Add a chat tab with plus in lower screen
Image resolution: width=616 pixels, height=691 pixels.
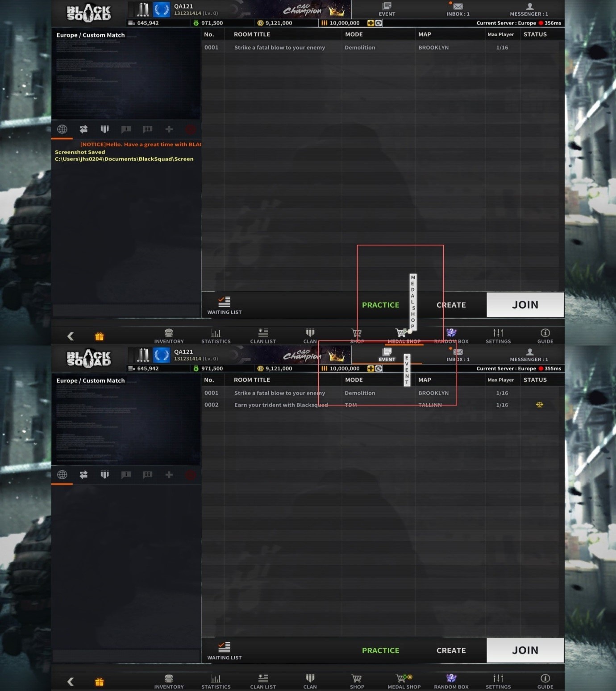click(x=169, y=475)
